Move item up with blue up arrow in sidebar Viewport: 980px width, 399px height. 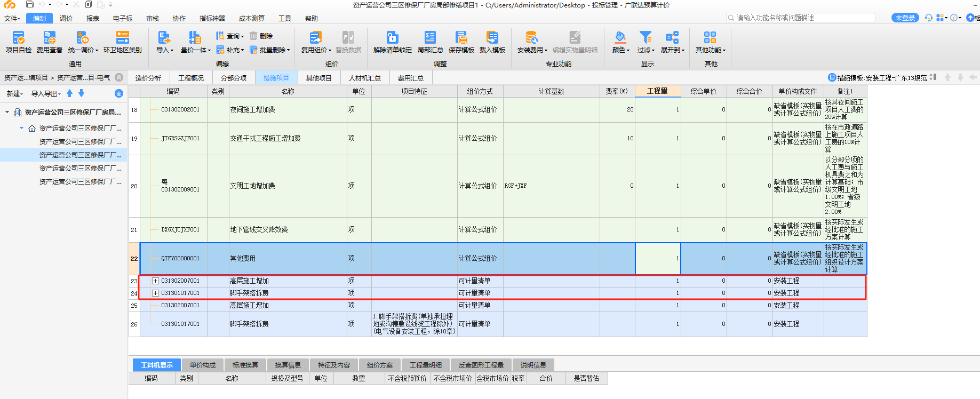tap(69, 93)
